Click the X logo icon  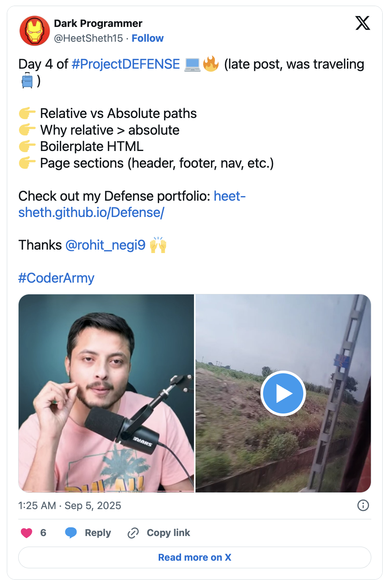pyautogui.click(x=362, y=23)
